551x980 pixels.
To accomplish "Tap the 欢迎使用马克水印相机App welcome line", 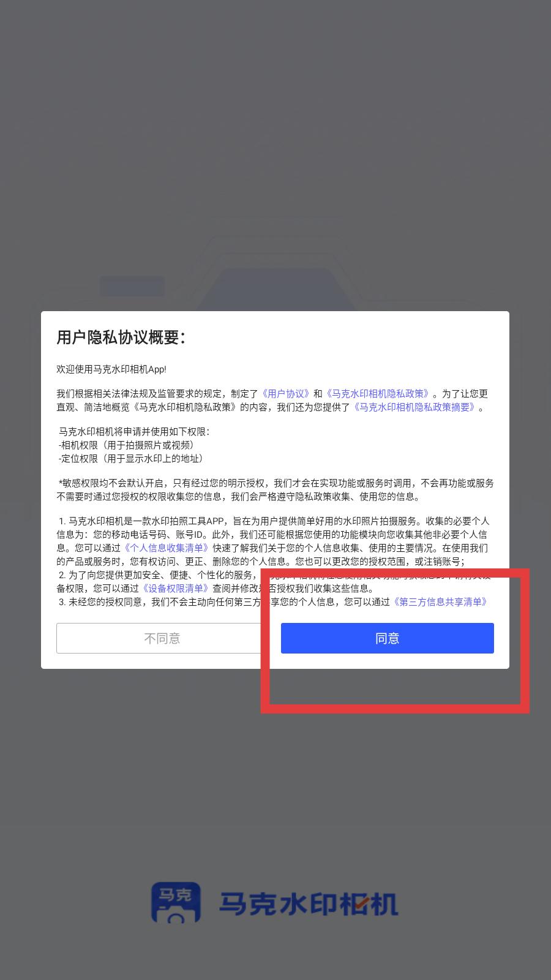I will pyautogui.click(x=111, y=369).
